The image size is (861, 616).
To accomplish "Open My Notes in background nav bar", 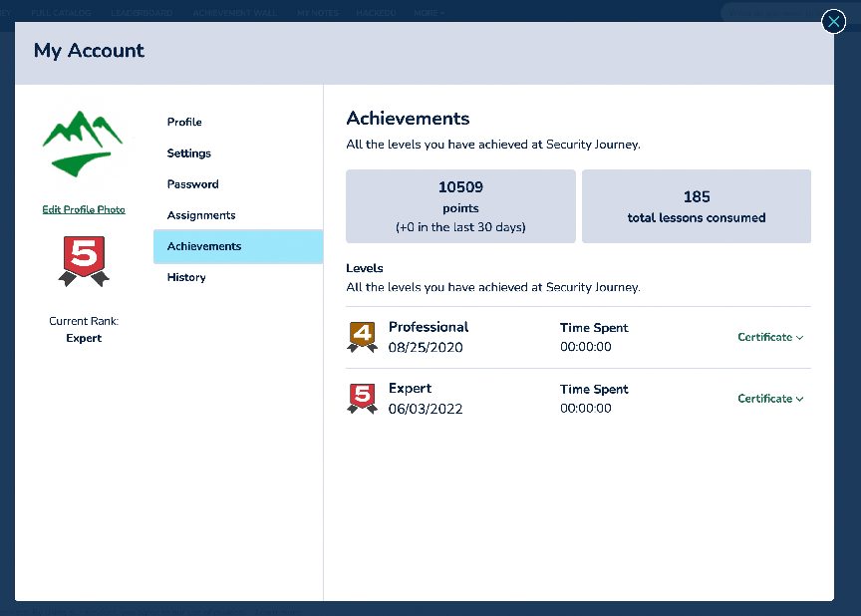I will pos(318,13).
